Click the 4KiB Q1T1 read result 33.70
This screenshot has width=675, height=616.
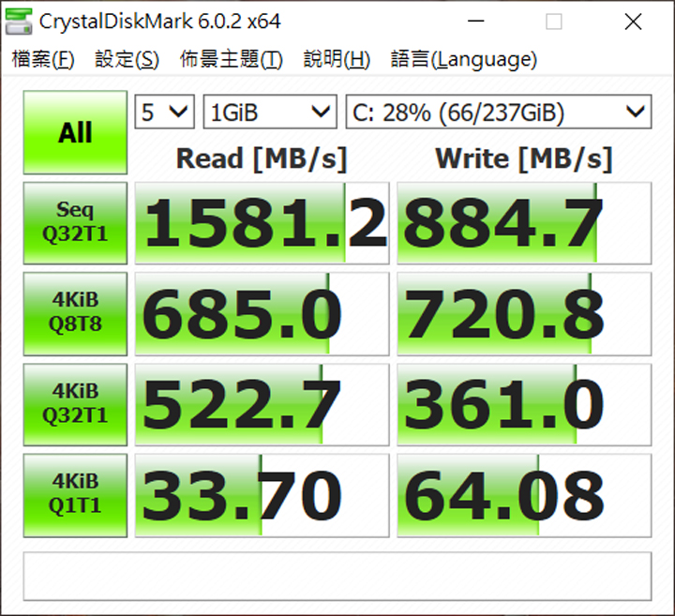click(262, 495)
